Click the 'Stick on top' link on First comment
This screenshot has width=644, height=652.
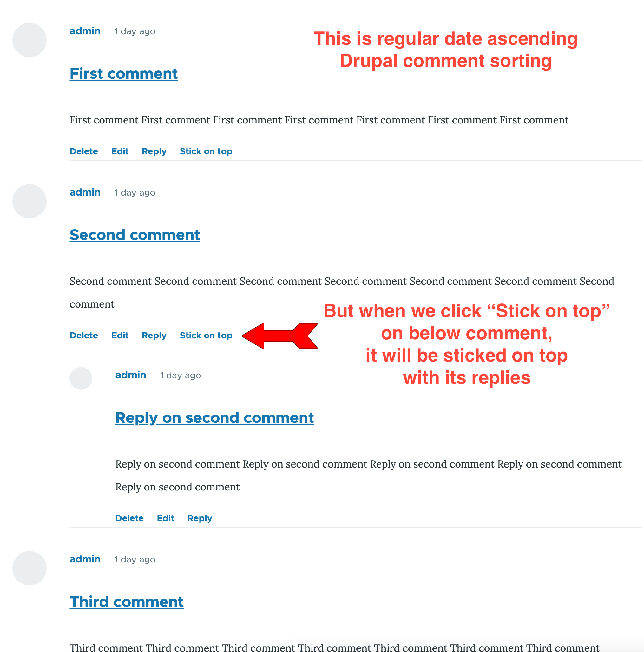tap(206, 151)
